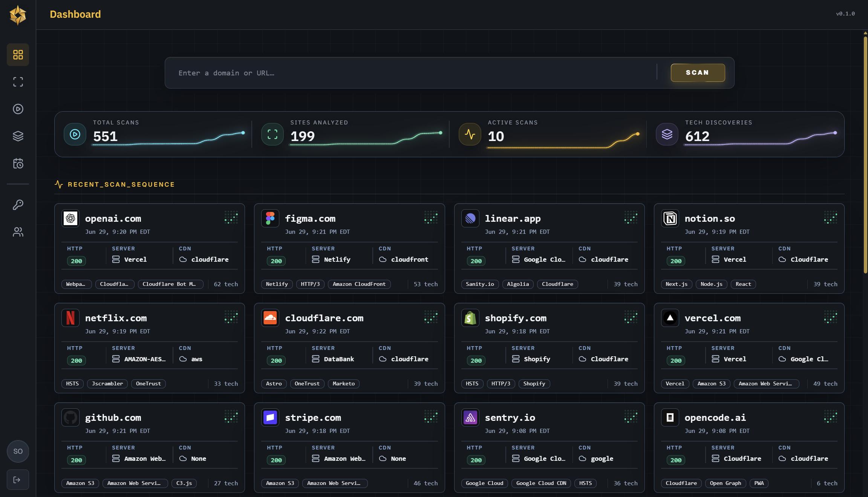Click the linear.app favicon
This screenshot has height=497, width=868.
coord(470,218)
